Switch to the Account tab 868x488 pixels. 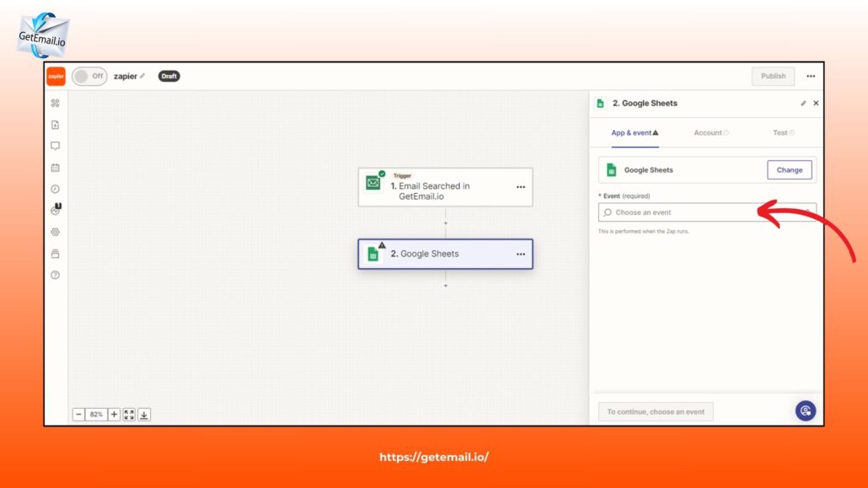point(710,133)
